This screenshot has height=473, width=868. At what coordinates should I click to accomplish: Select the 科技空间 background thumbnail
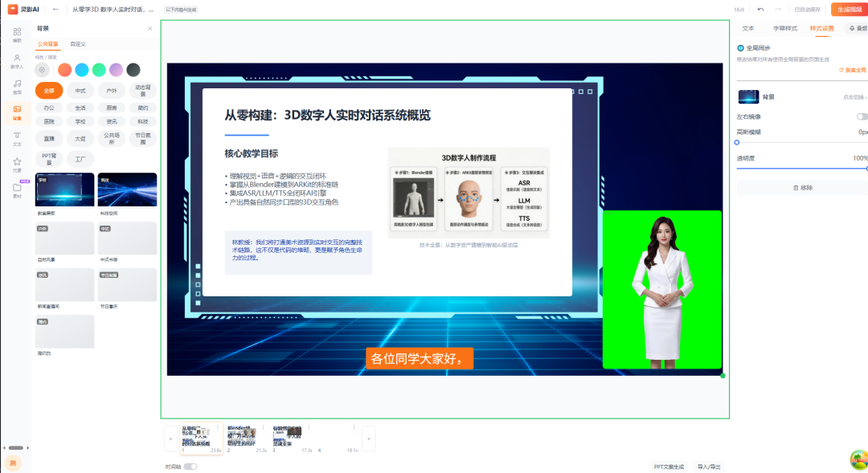click(127, 190)
